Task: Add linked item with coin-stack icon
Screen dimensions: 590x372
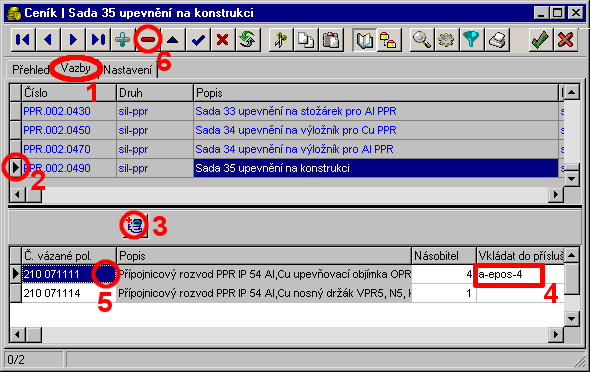Action: (135, 226)
